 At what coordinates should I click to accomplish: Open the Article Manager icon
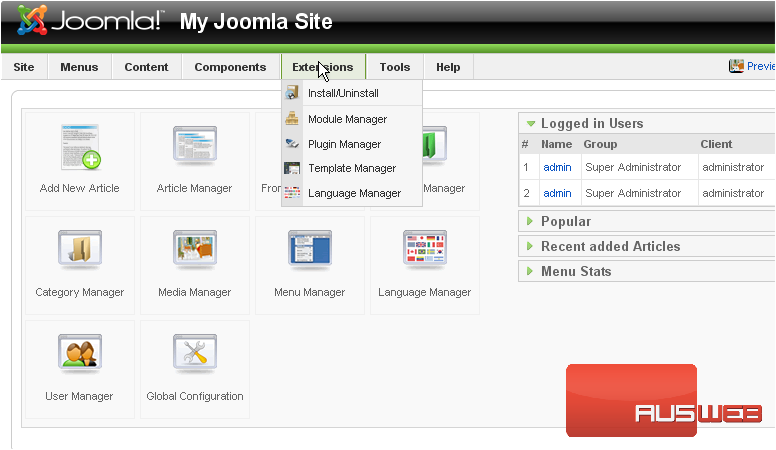click(194, 158)
